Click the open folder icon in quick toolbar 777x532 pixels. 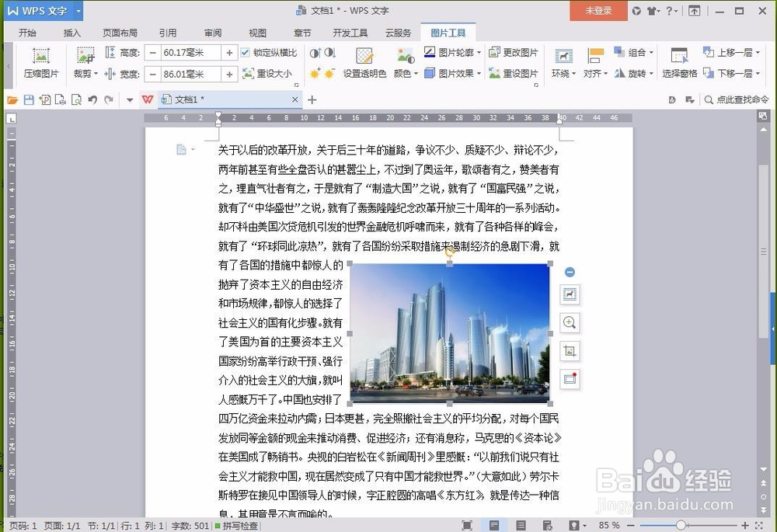[x=12, y=100]
